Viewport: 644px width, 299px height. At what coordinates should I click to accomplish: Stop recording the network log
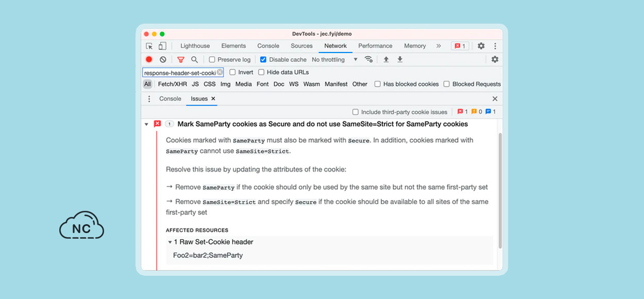[x=149, y=59]
